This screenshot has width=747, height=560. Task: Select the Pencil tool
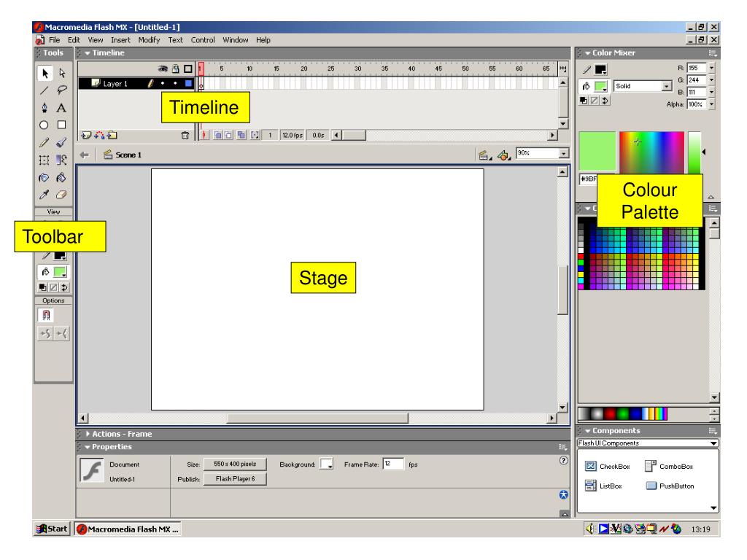point(44,142)
